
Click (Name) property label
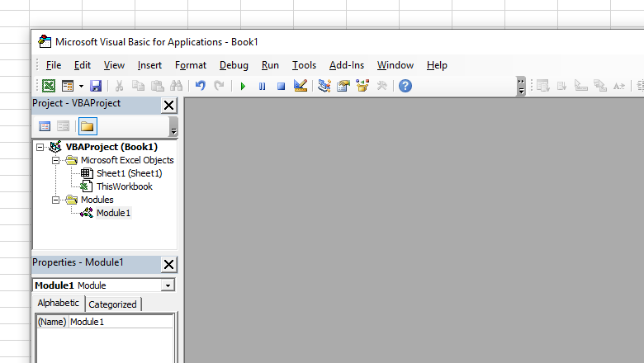click(x=52, y=322)
